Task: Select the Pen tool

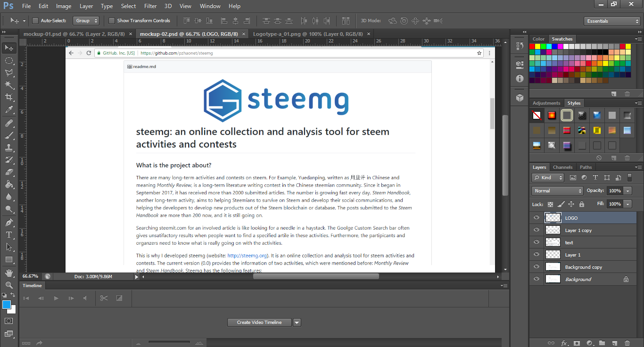Action: tap(9, 223)
